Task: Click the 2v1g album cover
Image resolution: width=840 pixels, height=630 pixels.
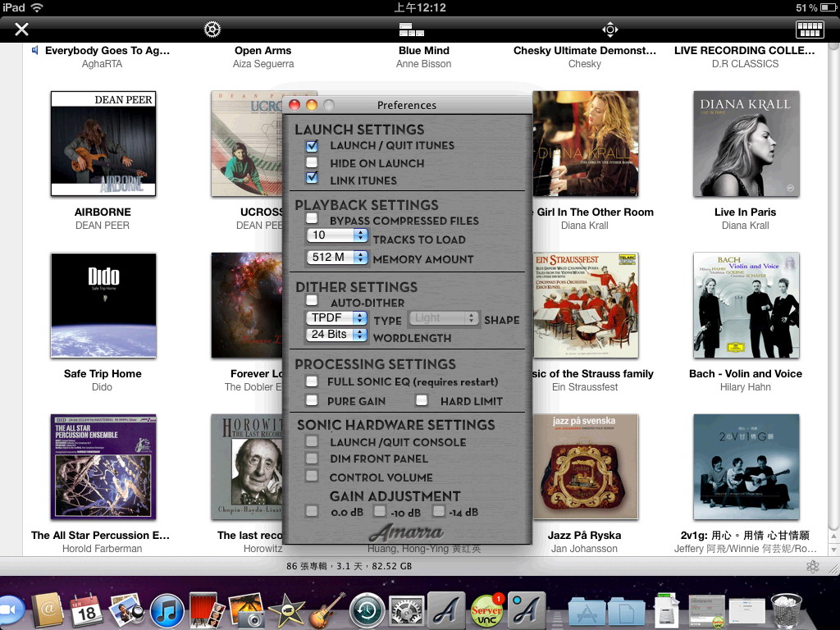Action: (x=746, y=467)
